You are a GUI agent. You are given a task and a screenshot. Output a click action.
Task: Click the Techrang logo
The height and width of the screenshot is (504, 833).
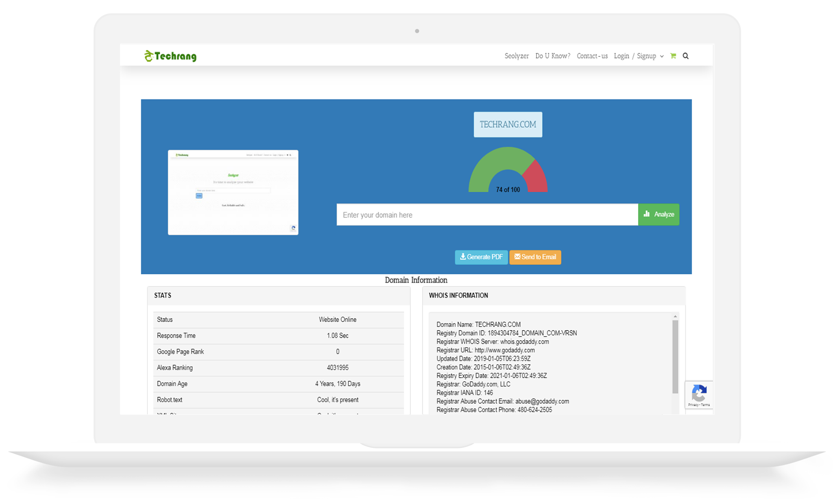170,56
